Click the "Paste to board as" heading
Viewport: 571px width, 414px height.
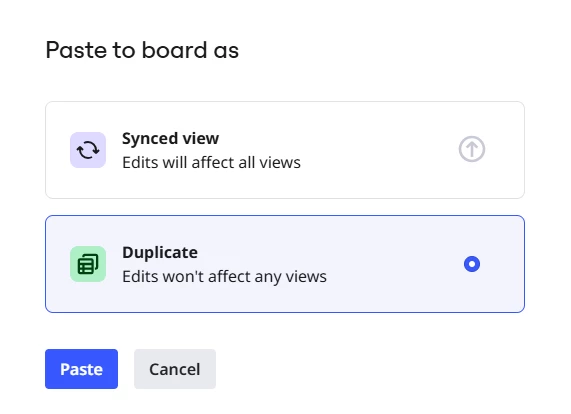click(x=142, y=50)
